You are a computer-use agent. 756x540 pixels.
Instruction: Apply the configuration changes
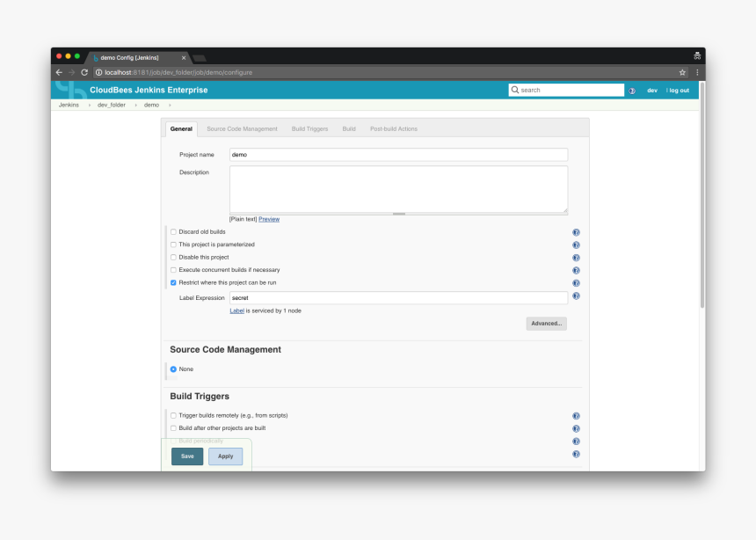coord(226,456)
